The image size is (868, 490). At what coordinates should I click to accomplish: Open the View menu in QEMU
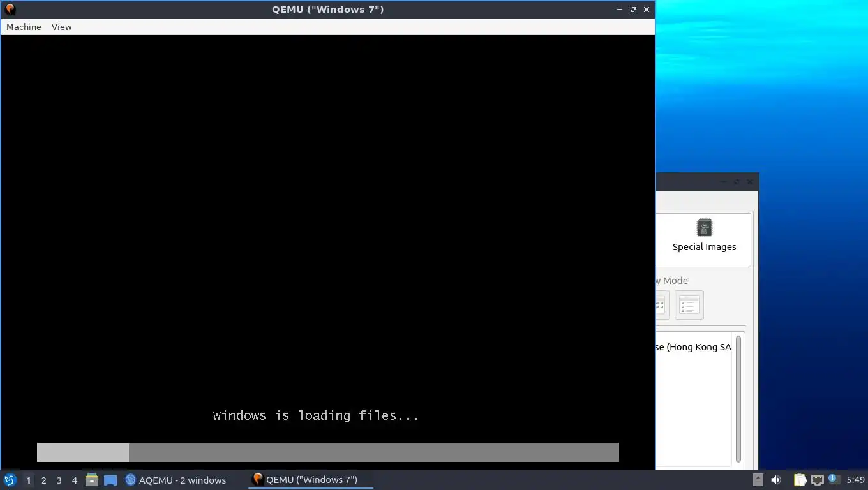click(x=61, y=27)
